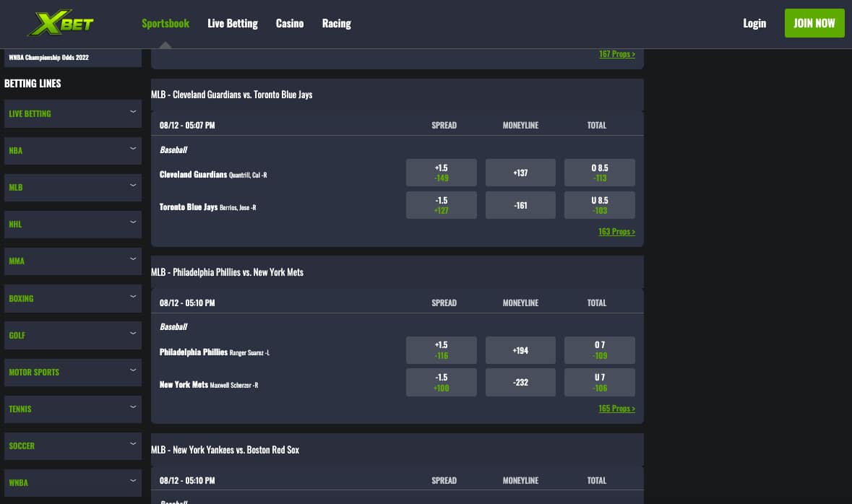Open the Live Betting tab

[x=233, y=23]
